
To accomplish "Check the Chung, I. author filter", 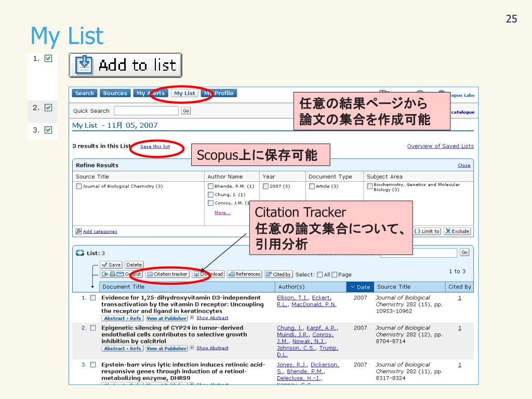I will (210, 195).
